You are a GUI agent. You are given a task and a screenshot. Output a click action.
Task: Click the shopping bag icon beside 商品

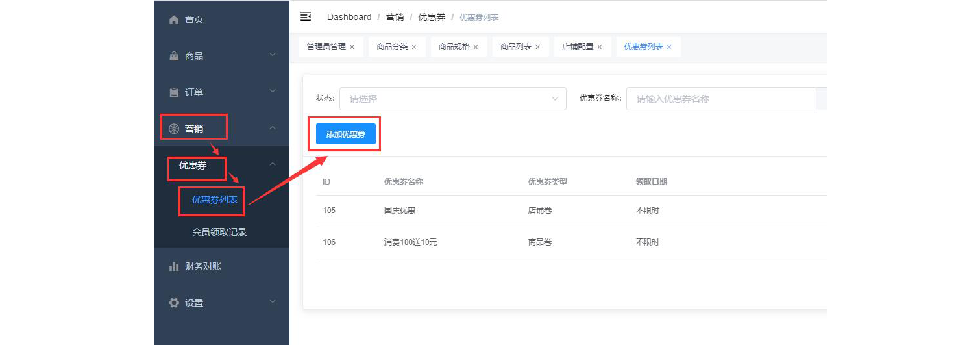click(173, 56)
